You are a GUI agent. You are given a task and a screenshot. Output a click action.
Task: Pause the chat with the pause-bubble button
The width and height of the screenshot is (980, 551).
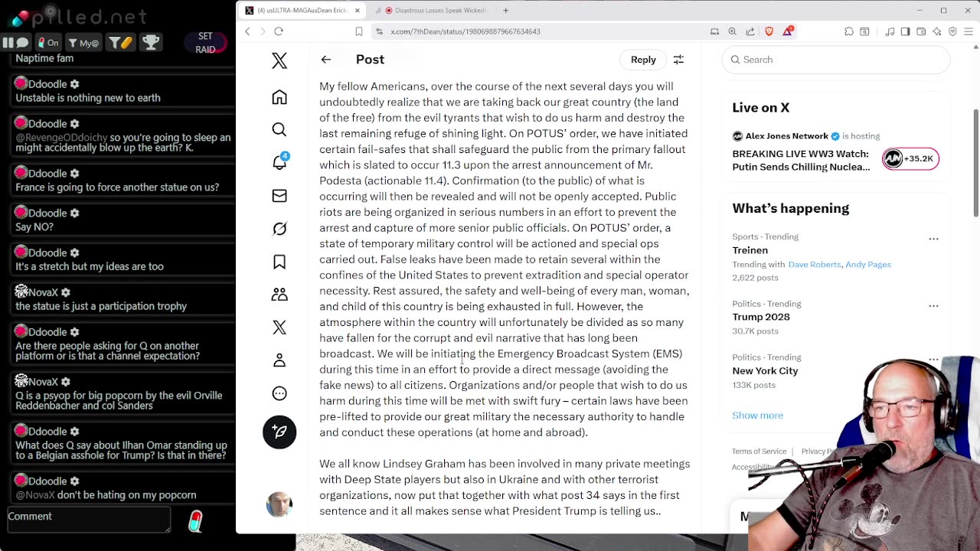point(16,43)
